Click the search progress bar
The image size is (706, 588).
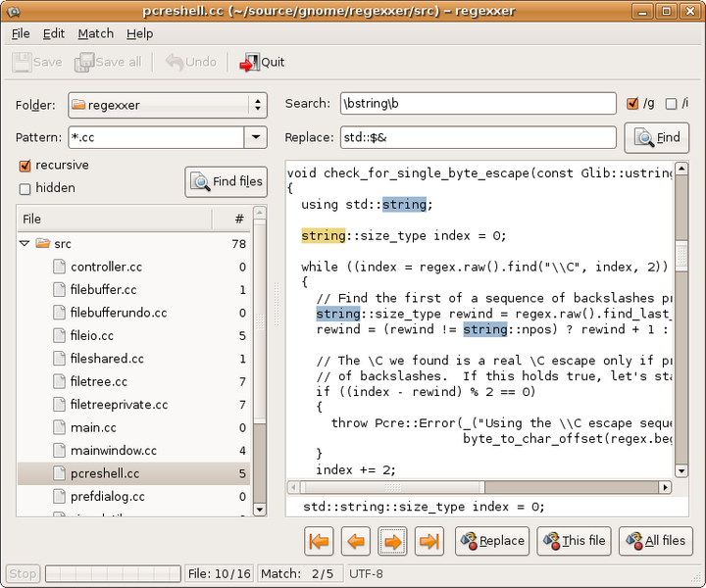113,574
